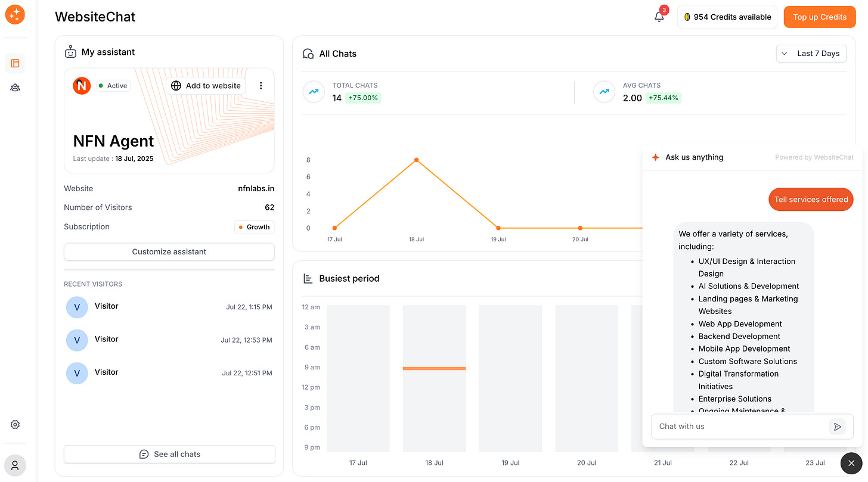The width and height of the screenshot is (868, 482).
Task: Click the Customize assistant button
Action: (169, 252)
